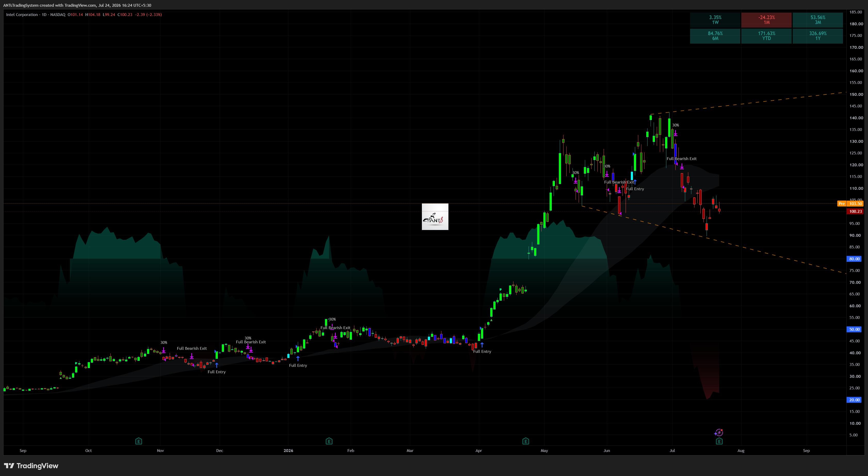
Task: Click the YTD 171.63% performance cell
Action: 766,36
